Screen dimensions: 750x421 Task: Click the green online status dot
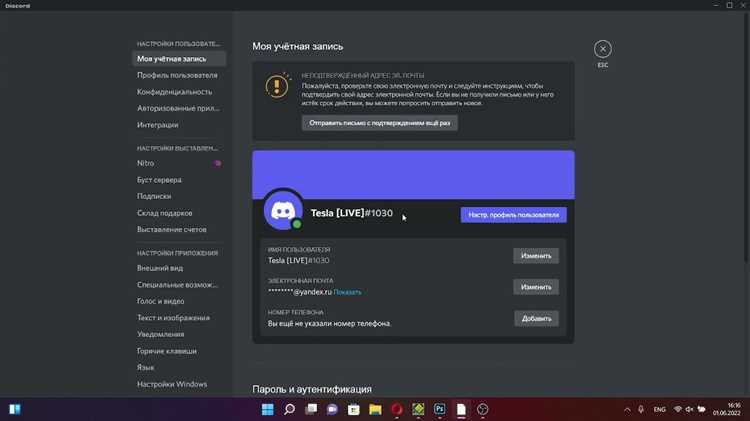tap(297, 224)
